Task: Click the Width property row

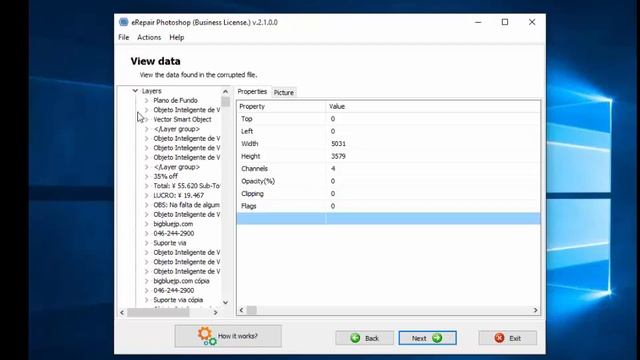Action: point(389,144)
